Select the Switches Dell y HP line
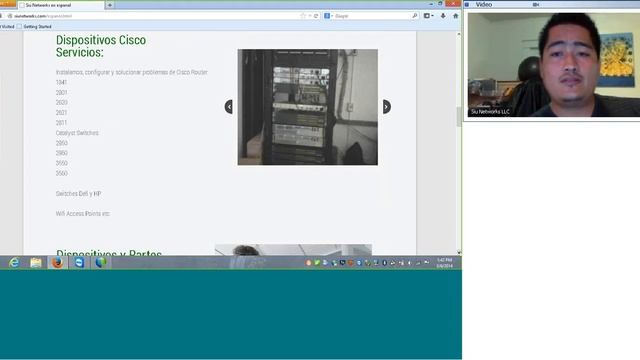The height and width of the screenshot is (360, 640). (78, 193)
